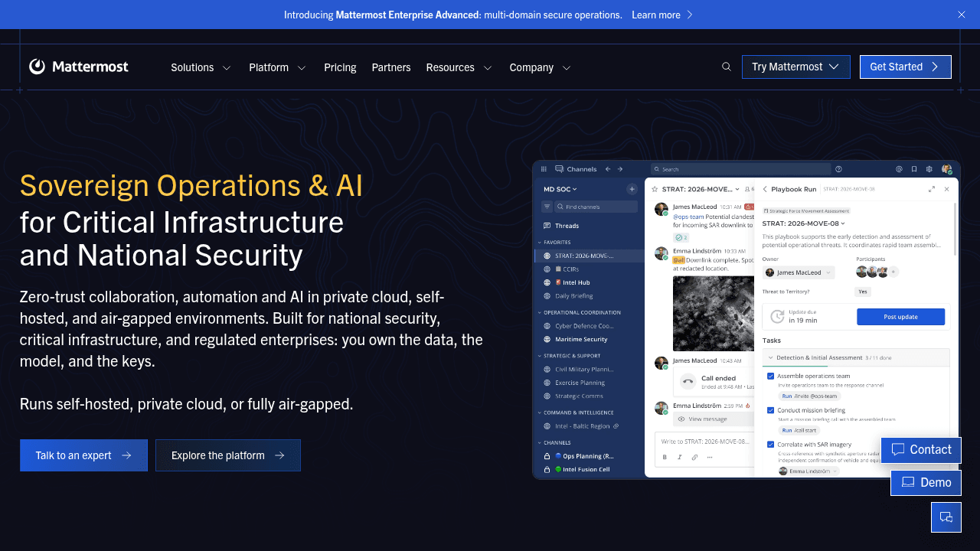Expand the Solutions menu
The width and height of the screenshot is (980, 551).
(201, 67)
